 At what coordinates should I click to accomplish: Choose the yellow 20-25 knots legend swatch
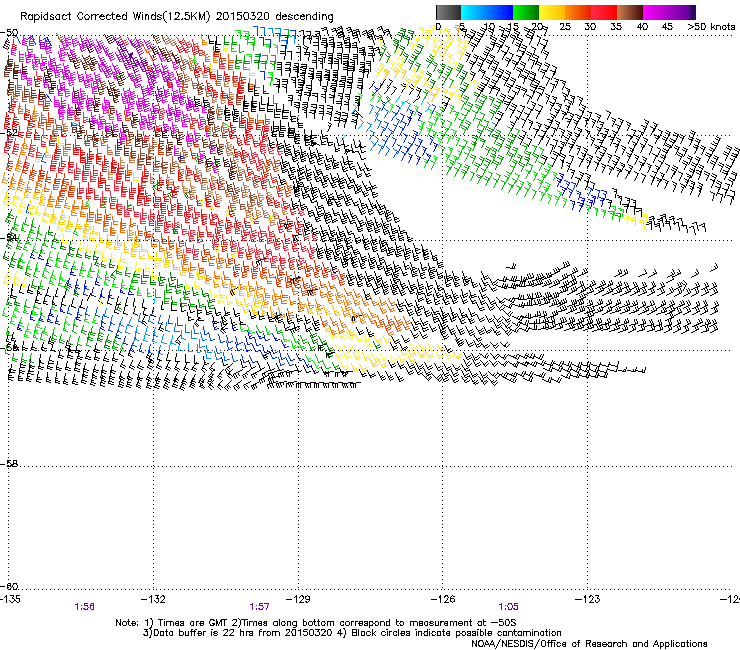[x=552, y=12]
